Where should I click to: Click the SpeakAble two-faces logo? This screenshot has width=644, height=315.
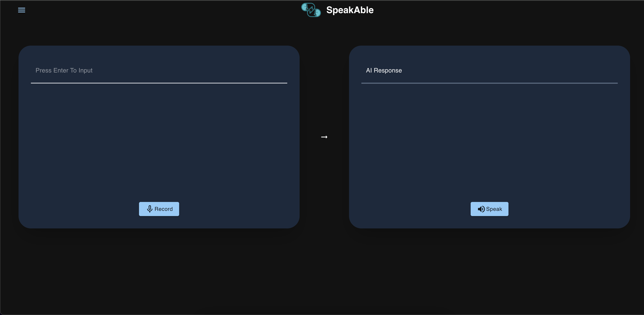[x=311, y=10]
